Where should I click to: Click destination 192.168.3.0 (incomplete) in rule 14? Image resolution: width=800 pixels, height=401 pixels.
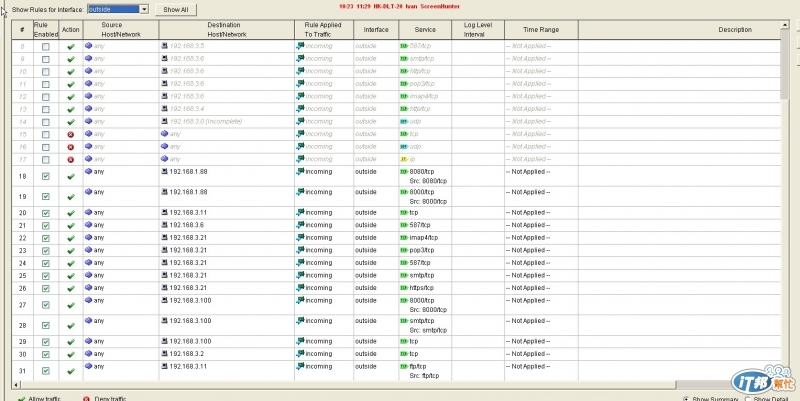[206, 121]
